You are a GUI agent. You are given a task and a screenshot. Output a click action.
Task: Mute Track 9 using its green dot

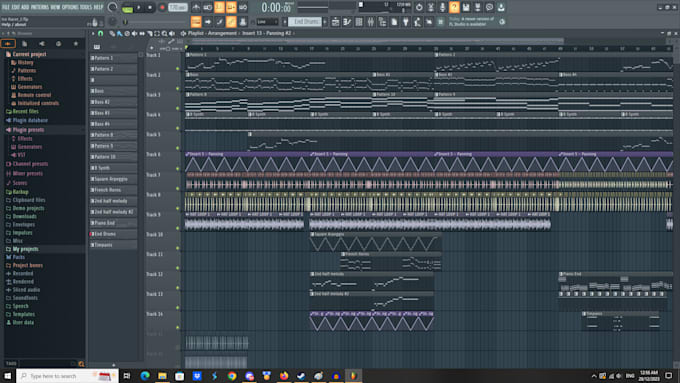[x=177, y=228]
